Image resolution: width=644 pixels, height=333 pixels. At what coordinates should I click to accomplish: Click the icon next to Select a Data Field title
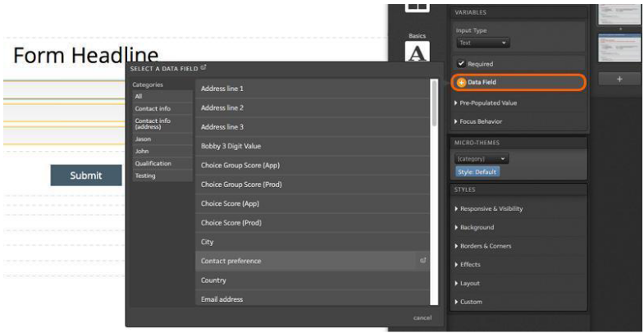pyautogui.click(x=203, y=69)
